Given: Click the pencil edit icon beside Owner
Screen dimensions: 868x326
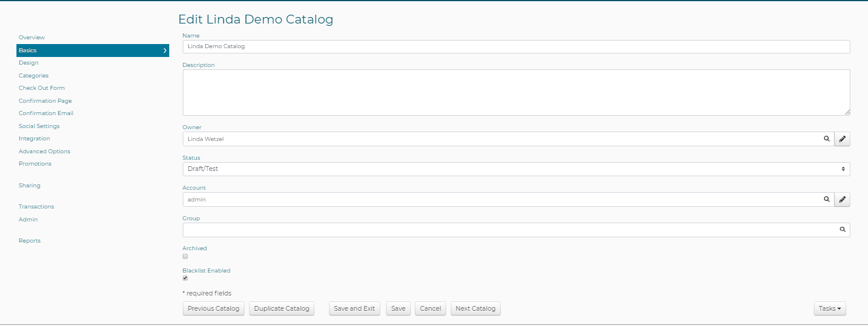Looking at the screenshot, I should pos(842,139).
